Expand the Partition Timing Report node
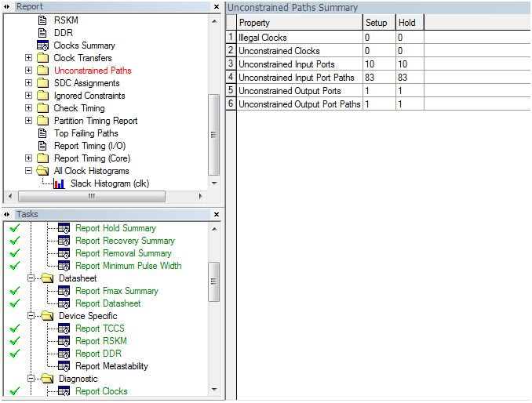This screenshot has width=532, height=403. [x=28, y=121]
